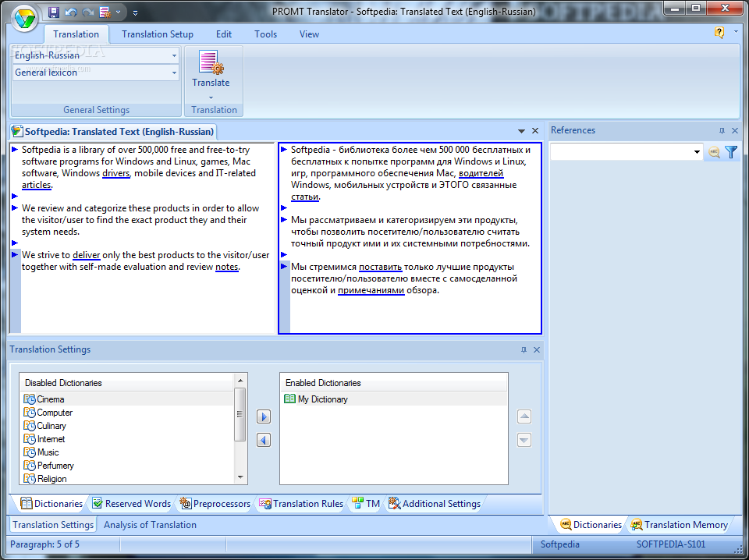Image resolution: width=749 pixels, height=560 pixels.
Task: Select the Softpedia: Translated Text document tab
Action: (x=112, y=131)
